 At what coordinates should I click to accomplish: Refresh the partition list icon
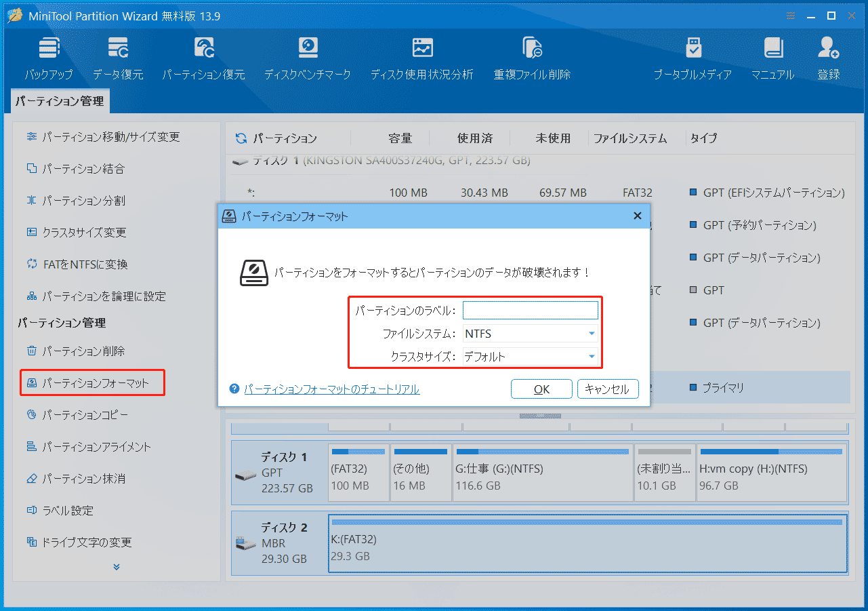pos(241,138)
